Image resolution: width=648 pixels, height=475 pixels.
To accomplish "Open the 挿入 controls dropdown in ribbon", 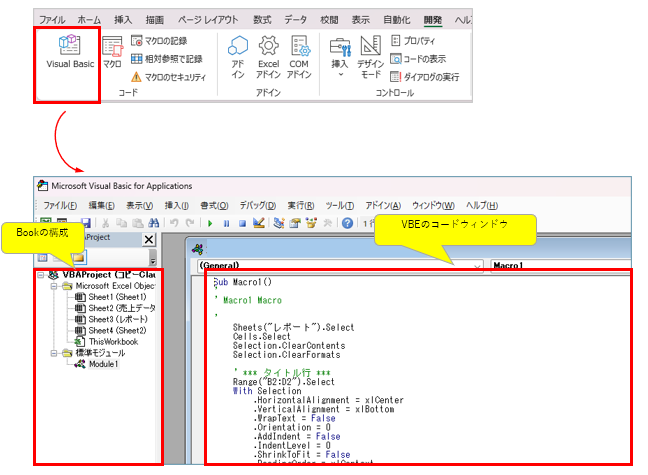I will 340,55.
